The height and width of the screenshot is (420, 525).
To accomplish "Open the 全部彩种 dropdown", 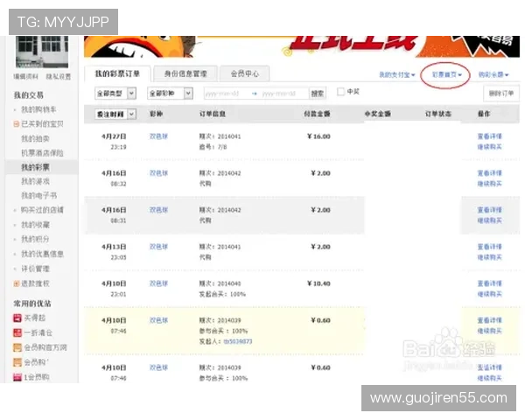I will pyautogui.click(x=170, y=93).
